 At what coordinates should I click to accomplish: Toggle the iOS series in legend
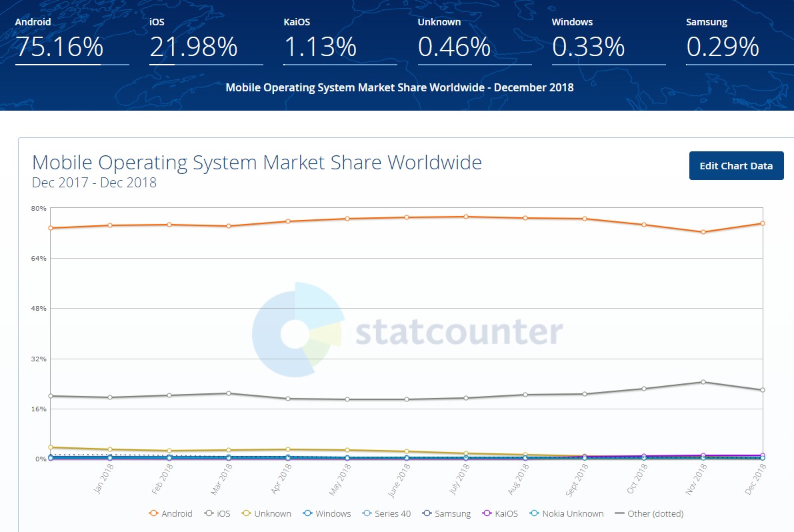(217, 513)
